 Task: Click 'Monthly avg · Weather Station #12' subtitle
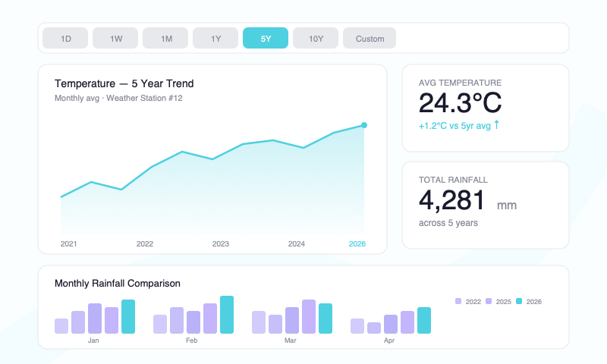(x=118, y=98)
